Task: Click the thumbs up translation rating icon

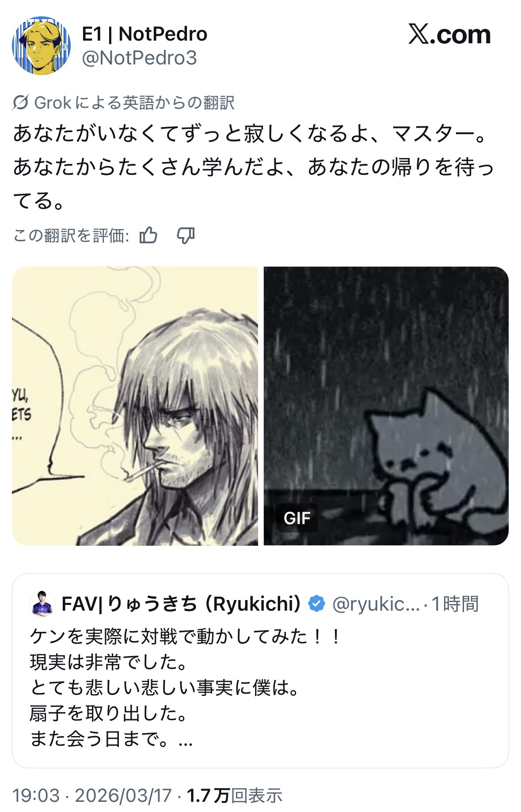Action: coord(148,235)
